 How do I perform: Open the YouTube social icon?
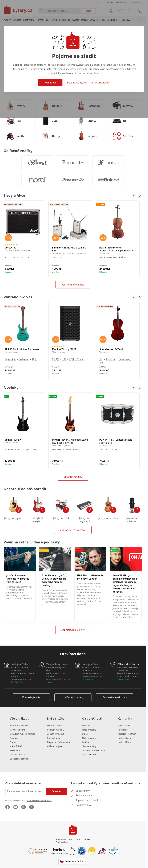(16, 807)
